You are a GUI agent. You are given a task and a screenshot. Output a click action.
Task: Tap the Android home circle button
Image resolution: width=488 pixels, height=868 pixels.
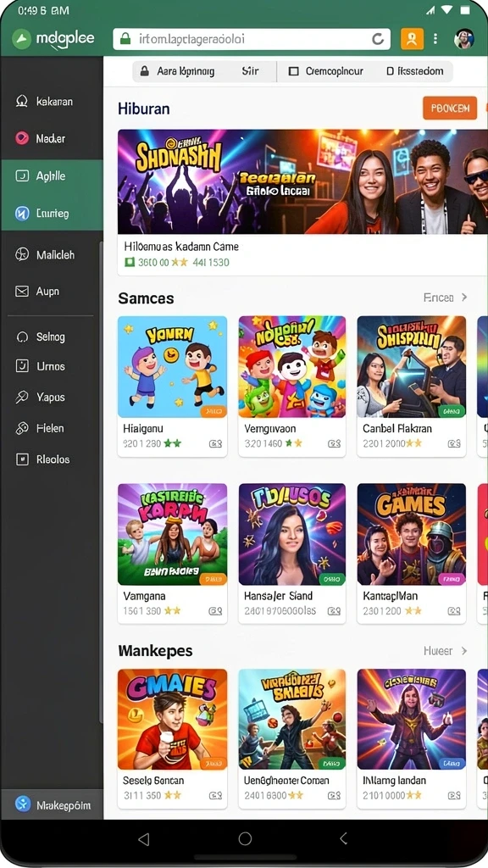[x=245, y=838]
